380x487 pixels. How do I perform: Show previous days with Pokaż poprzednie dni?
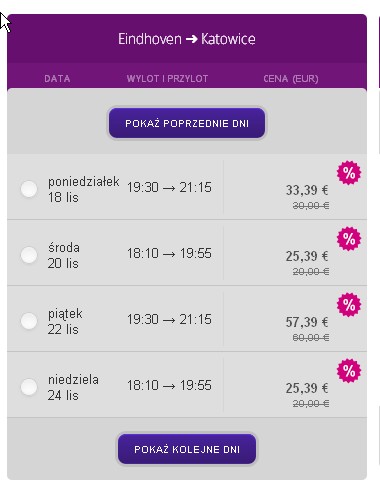click(187, 123)
